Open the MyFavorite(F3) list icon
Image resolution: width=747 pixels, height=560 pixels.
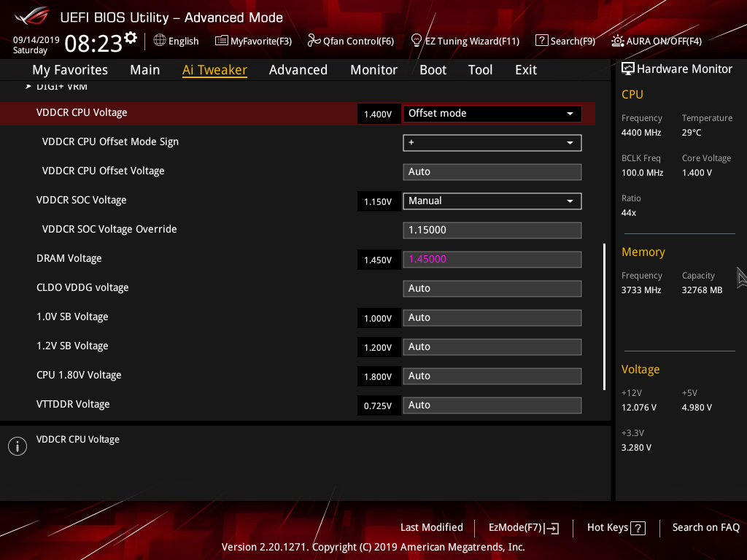(221, 41)
